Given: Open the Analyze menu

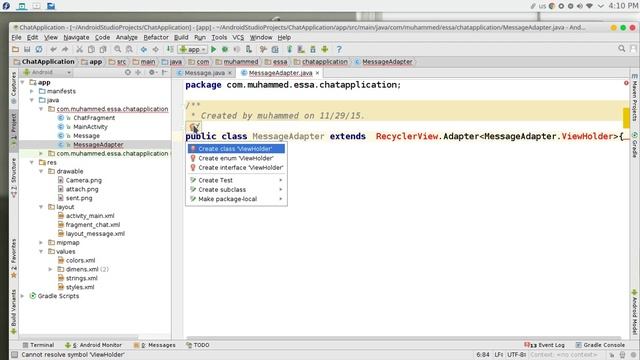Looking at the screenshot, I should 127,37.
